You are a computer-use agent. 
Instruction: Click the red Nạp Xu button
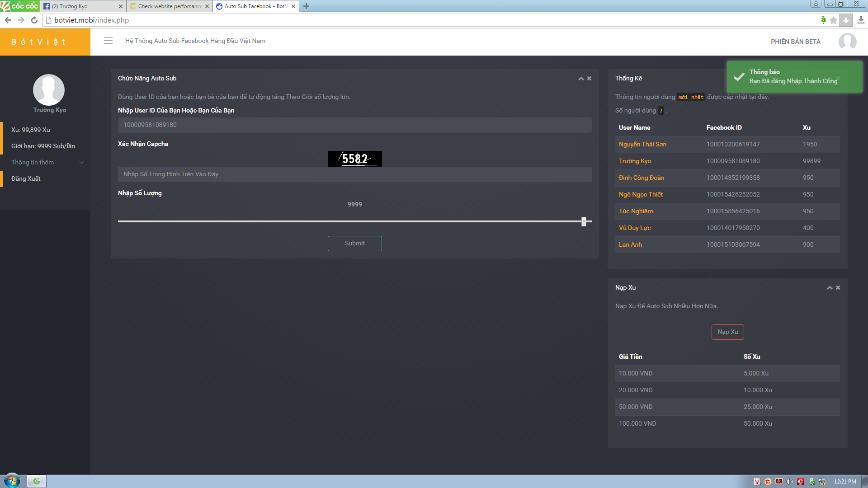click(727, 332)
